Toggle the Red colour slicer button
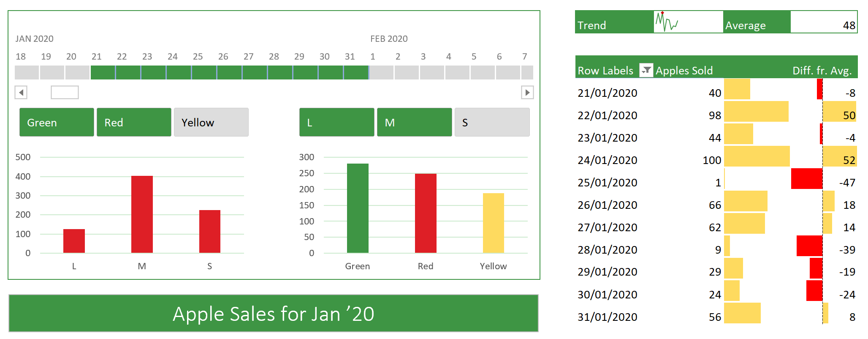This screenshot has height=339, width=868. click(x=134, y=122)
